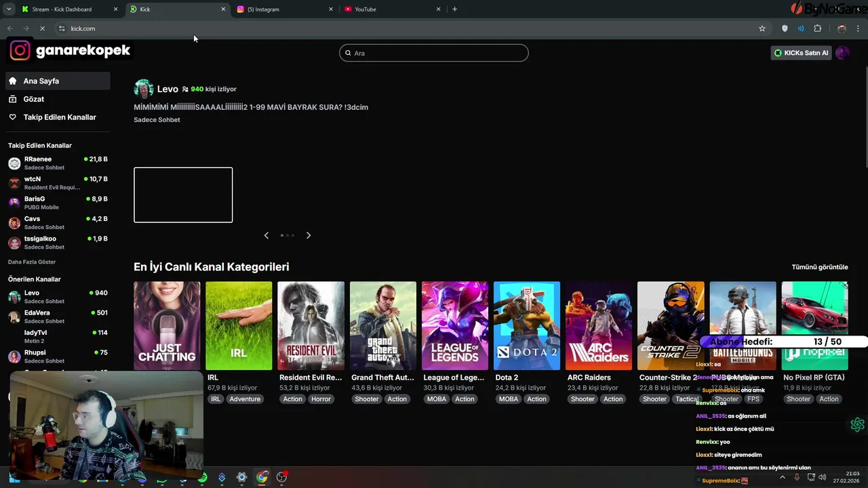Select the Tactical tag under Counter-Strike 2
The height and width of the screenshot is (488, 868).
pos(686,399)
